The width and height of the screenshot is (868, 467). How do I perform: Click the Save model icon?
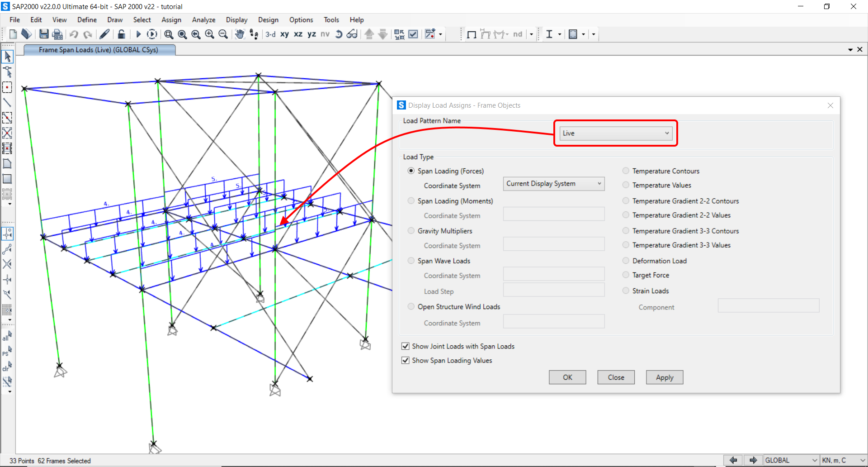44,34
